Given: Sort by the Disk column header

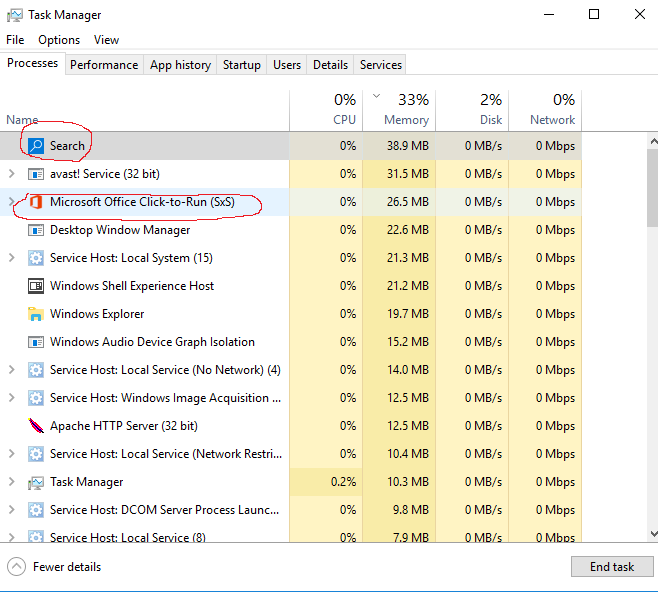Looking at the screenshot, I should click(x=472, y=111).
